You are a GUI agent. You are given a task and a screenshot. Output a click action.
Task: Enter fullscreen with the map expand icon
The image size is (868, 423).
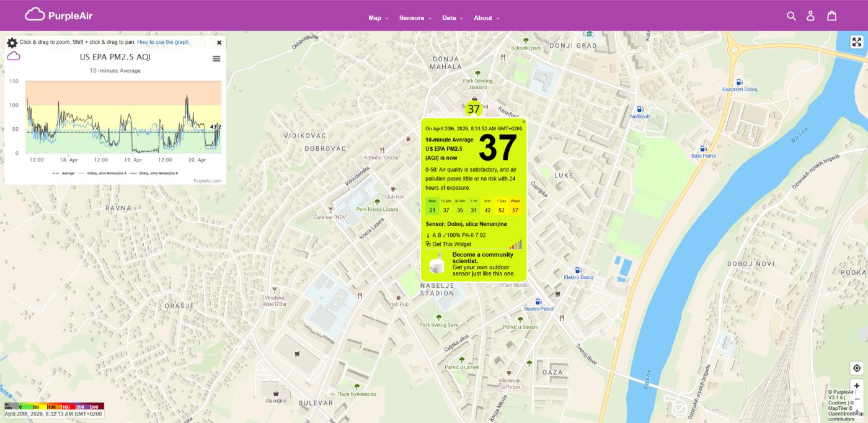[x=856, y=42]
